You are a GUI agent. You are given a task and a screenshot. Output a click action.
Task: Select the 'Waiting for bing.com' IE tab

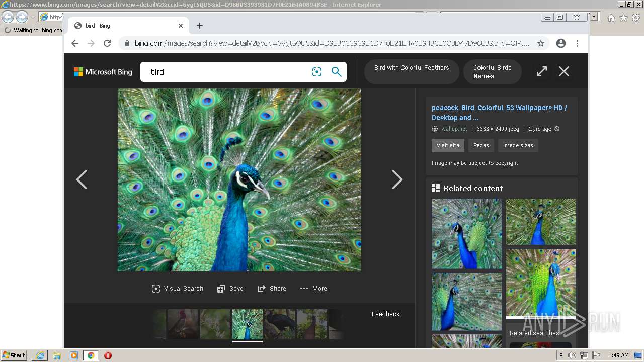(33, 30)
